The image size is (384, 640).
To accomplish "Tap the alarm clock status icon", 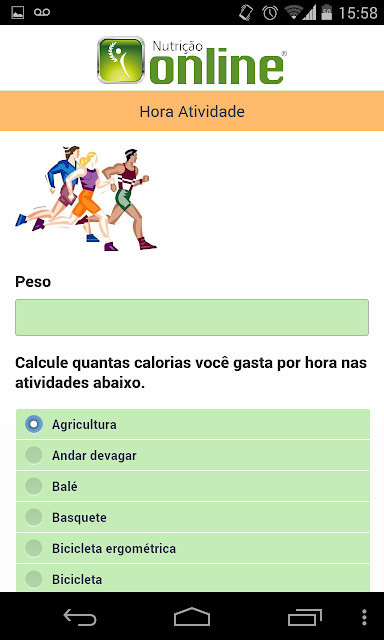I will click(x=270, y=13).
